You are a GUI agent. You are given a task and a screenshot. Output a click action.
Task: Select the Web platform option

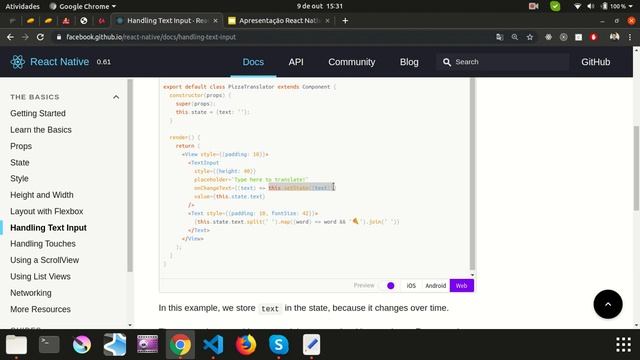(462, 286)
